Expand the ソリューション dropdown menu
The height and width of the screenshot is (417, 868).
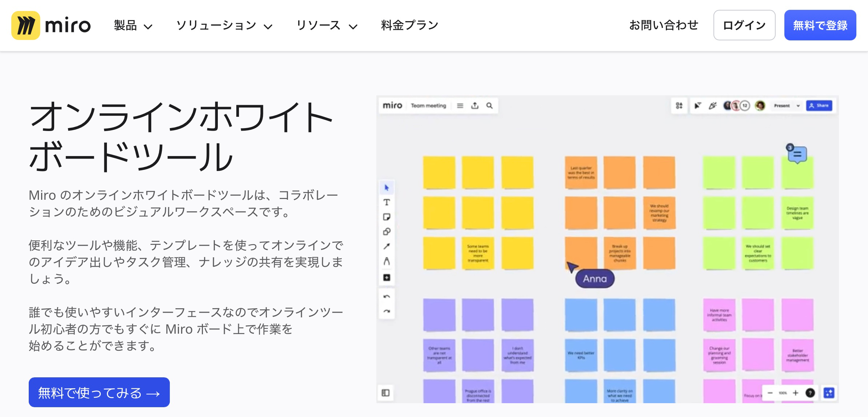(224, 25)
